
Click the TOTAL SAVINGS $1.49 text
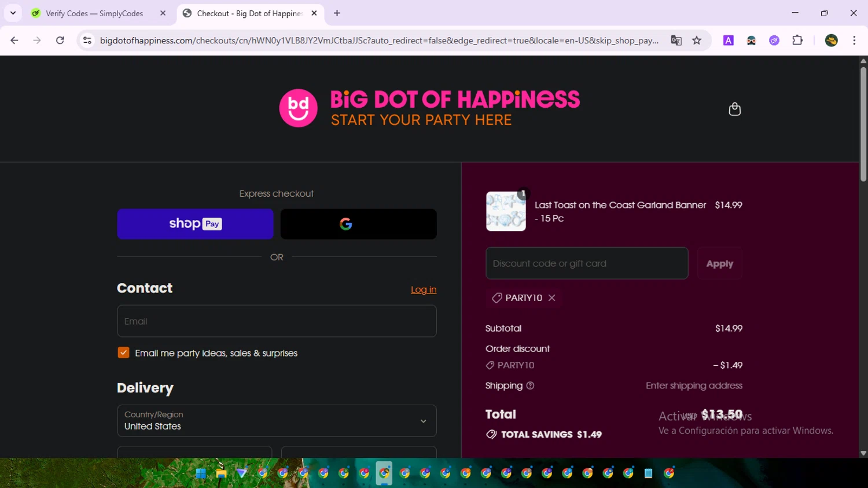point(551,434)
